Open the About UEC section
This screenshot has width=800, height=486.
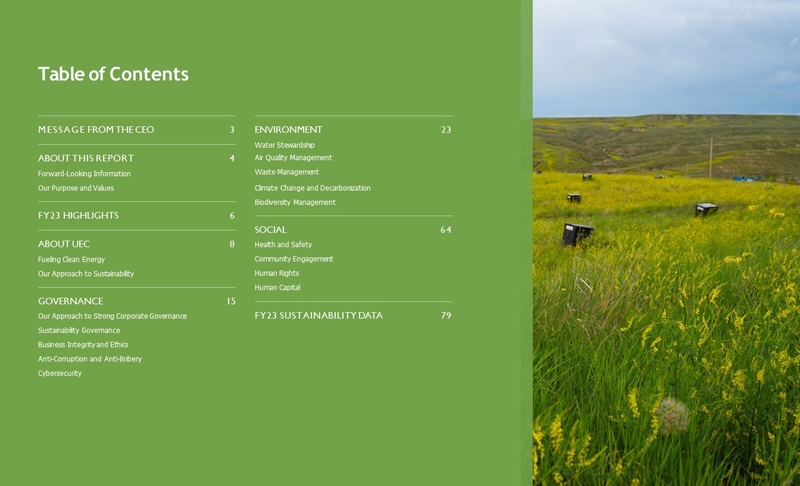point(64,244)
